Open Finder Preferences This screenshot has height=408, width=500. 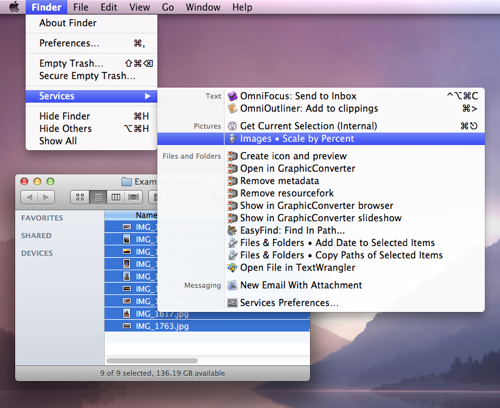tap(91, 43)
